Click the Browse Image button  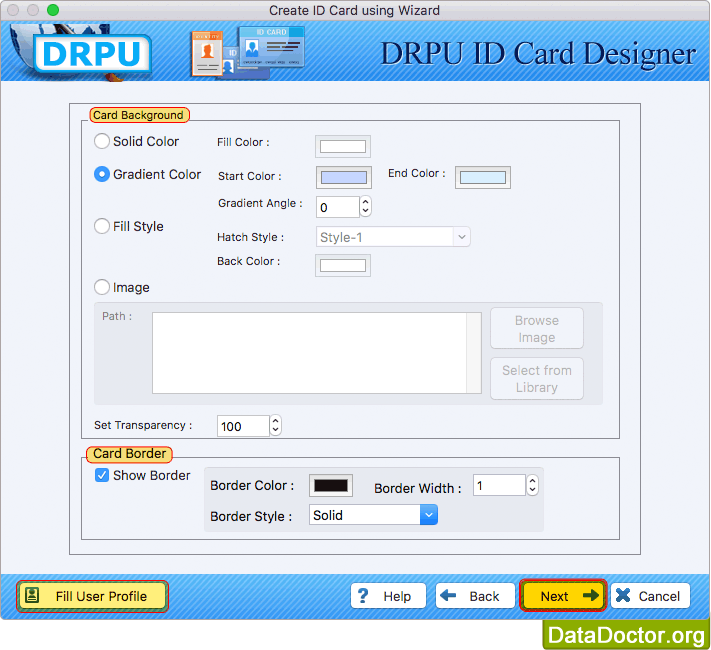pyautogui.click(x=537, y=328)
